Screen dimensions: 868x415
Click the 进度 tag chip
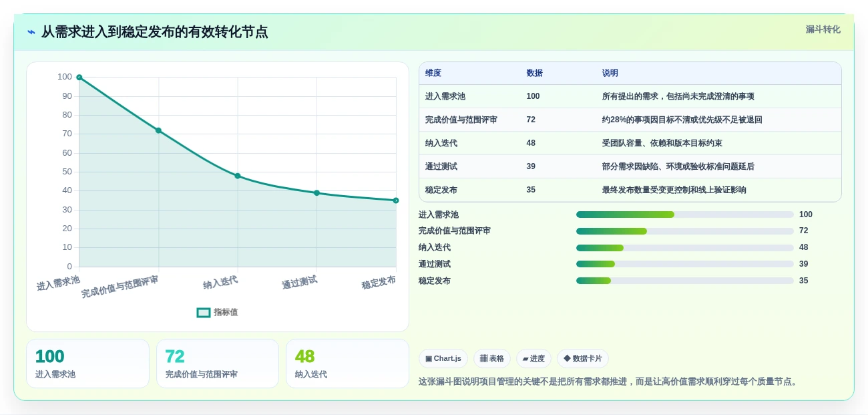point(533,359)
